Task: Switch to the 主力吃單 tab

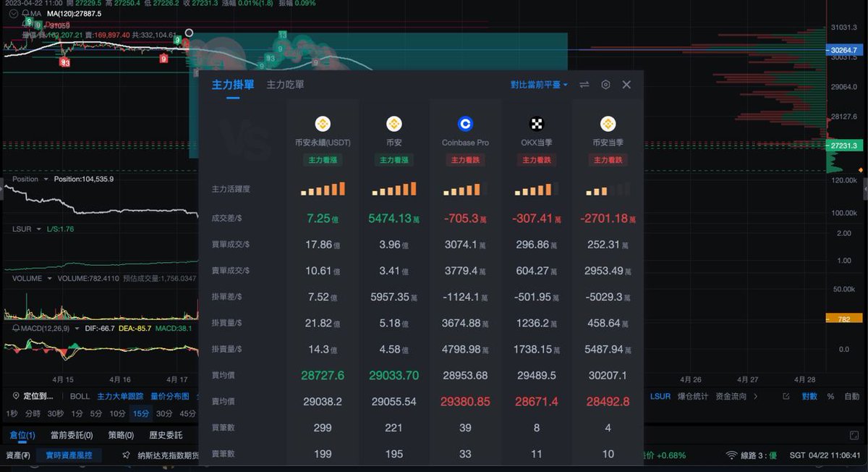Action: pyautogui.click(x=285, y=85)
